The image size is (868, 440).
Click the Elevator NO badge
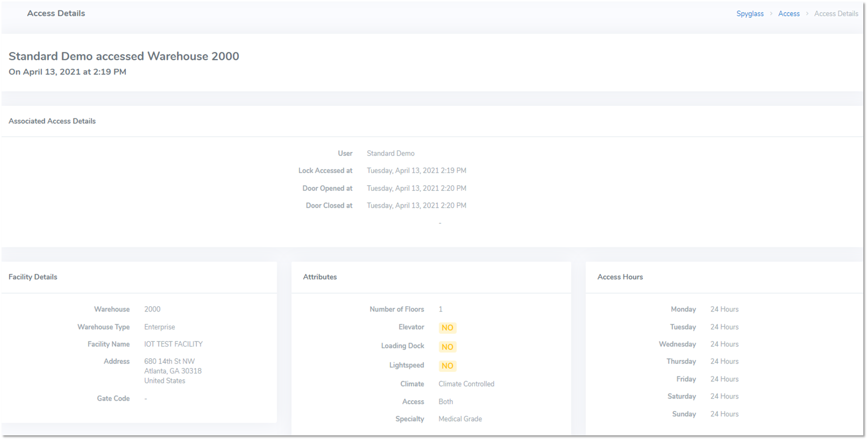pyautogui.click(x=447, y=328)
